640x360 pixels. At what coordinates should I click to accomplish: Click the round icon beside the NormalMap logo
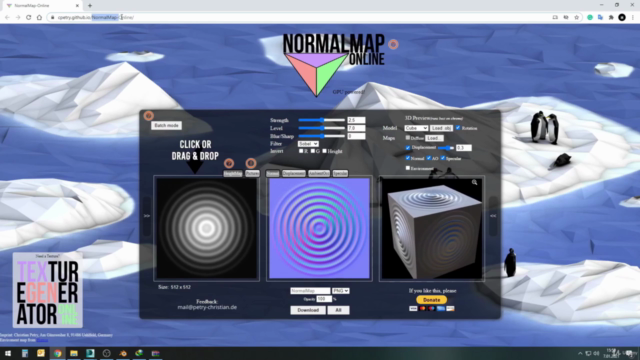tap(393, 44)
